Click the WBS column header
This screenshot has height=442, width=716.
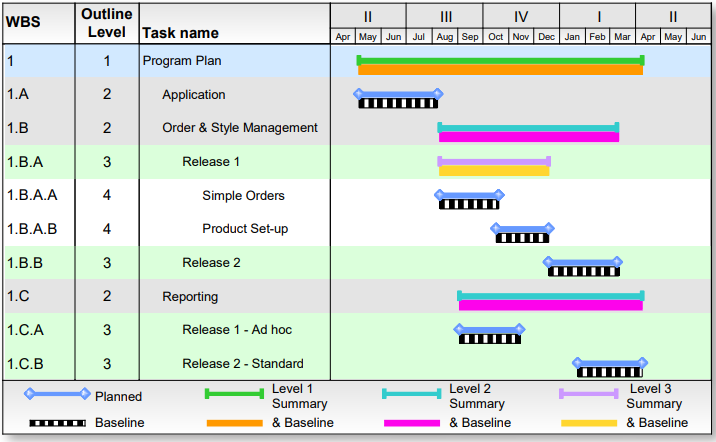click(x=23, y=21)
